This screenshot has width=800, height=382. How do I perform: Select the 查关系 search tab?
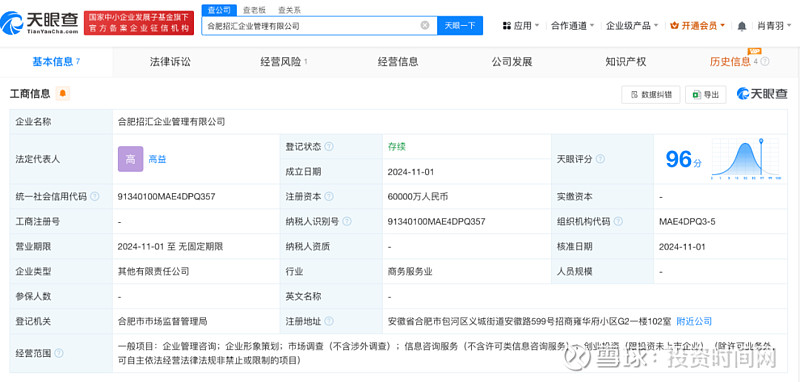[289, 10]
